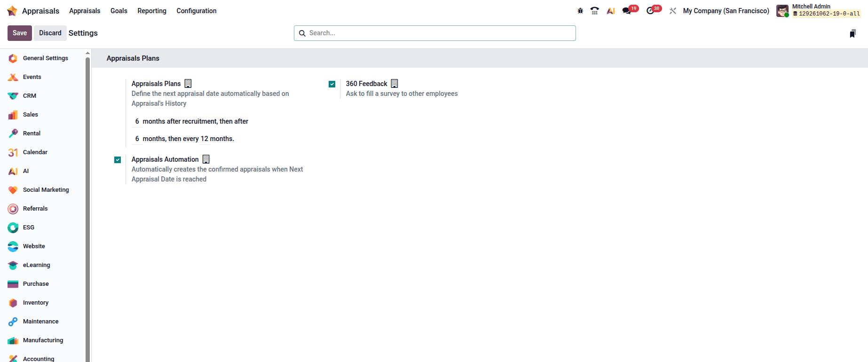Click company icon next to 360 Feedback
Screen dimensions: 868x362
pos(395,84)
